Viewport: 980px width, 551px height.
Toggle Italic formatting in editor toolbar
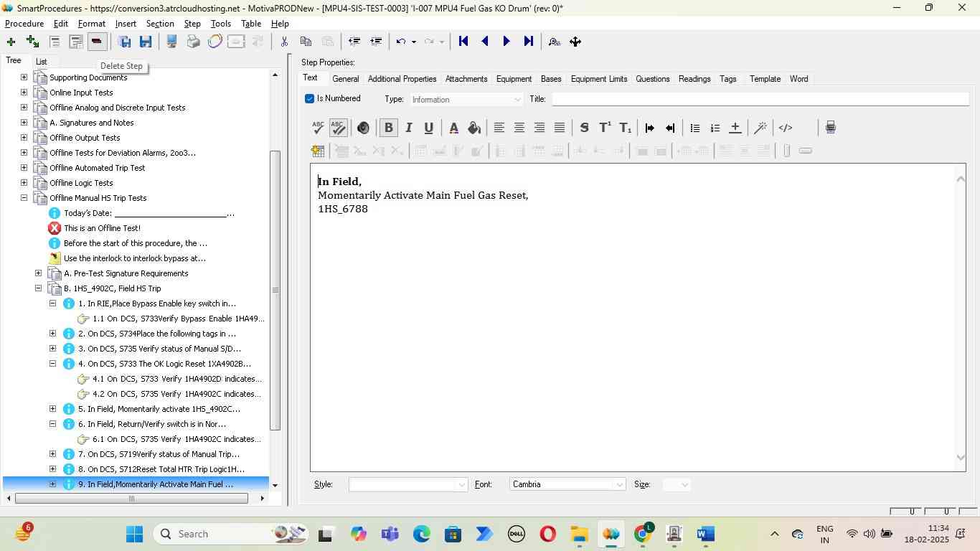[x=408, y=128]
